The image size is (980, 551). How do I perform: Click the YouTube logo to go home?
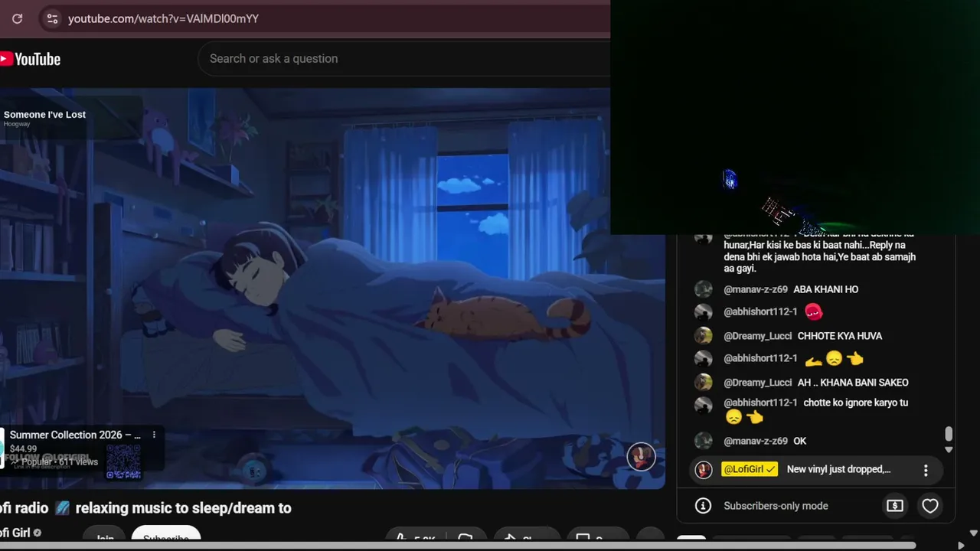[31, 59]
